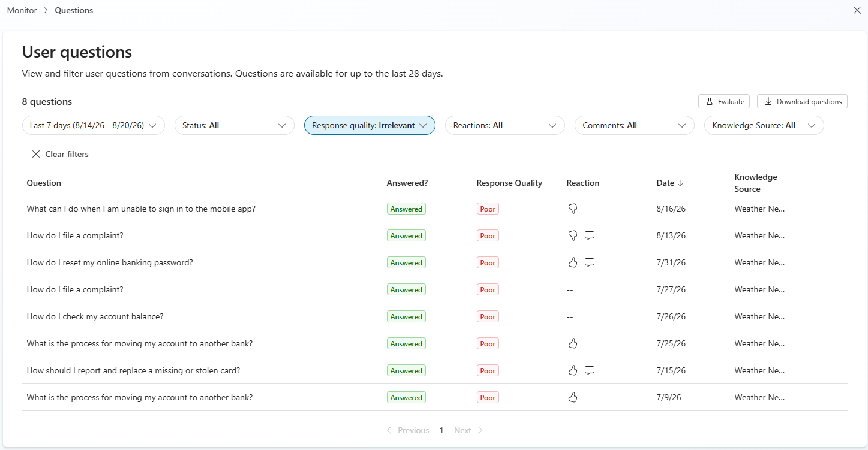Click thumbs-down reaction on the 8/13/26 row
The height and width of the screenshot is (450, 868).
coord(573,235)
